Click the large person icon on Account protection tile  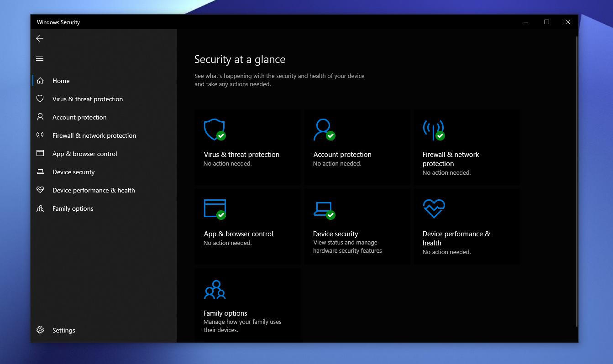[x=324, y=130]
